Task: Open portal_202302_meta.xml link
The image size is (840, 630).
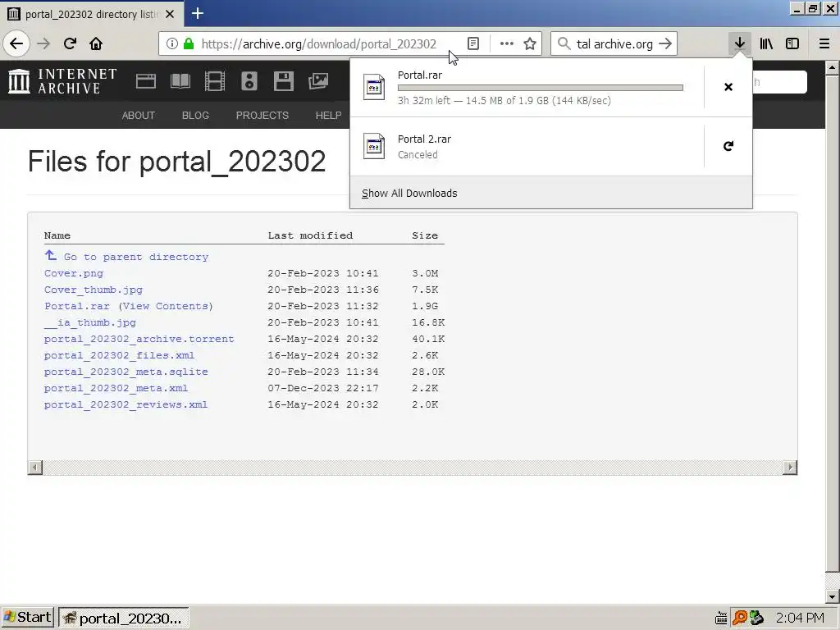Action: [116, 388]
